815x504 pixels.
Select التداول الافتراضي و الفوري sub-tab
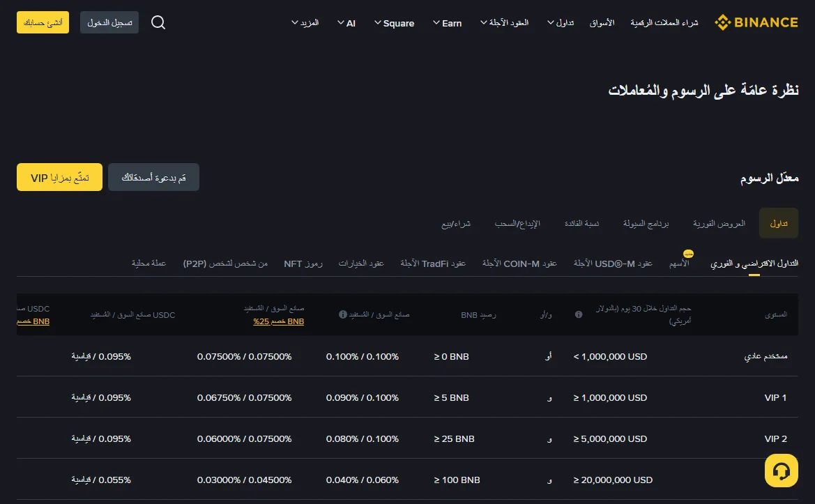coord(754,264)
